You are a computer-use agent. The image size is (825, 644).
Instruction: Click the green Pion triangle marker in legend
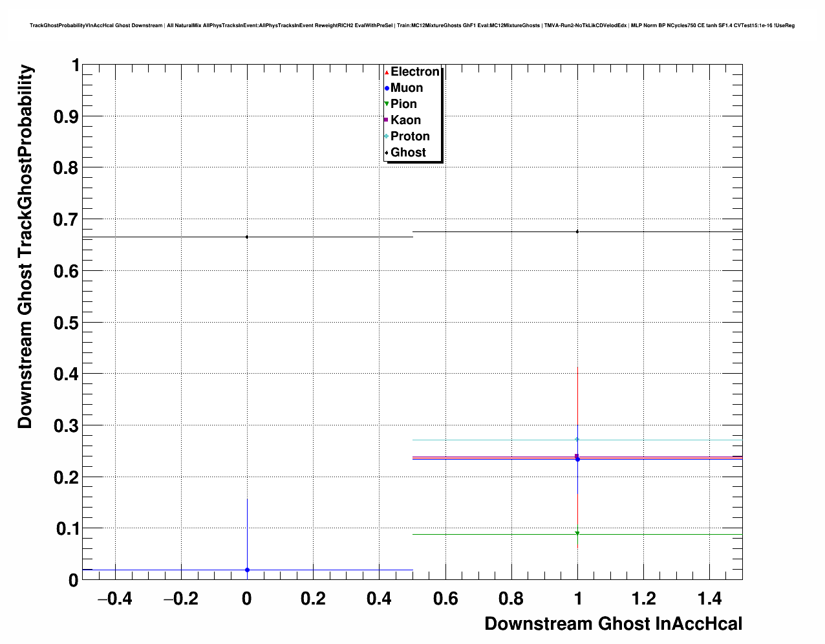[387, 104]
